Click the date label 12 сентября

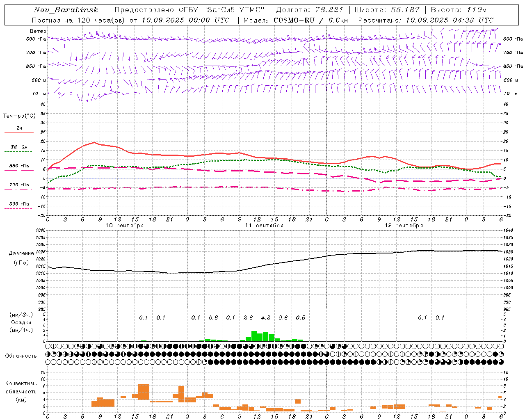404,225
